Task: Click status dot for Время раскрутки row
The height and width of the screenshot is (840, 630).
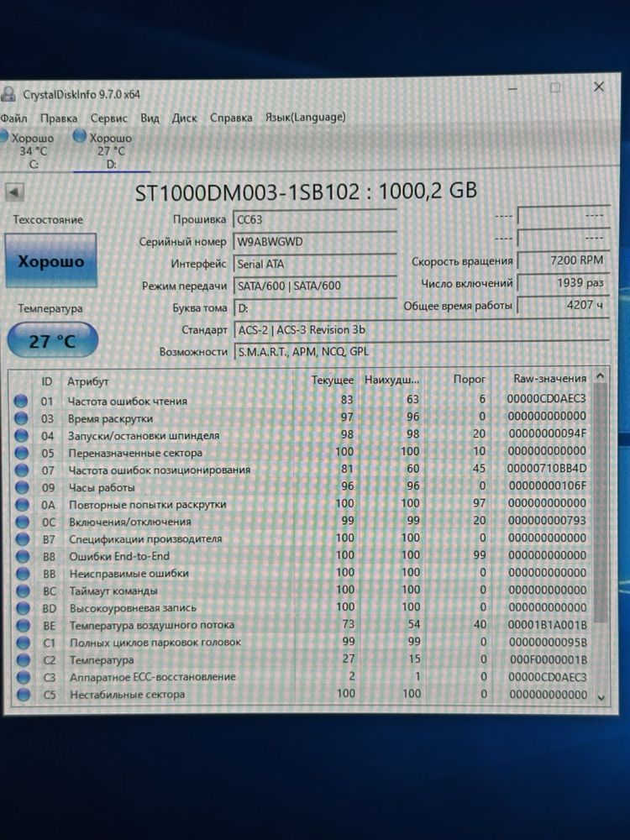Action: tap(21, 417)
